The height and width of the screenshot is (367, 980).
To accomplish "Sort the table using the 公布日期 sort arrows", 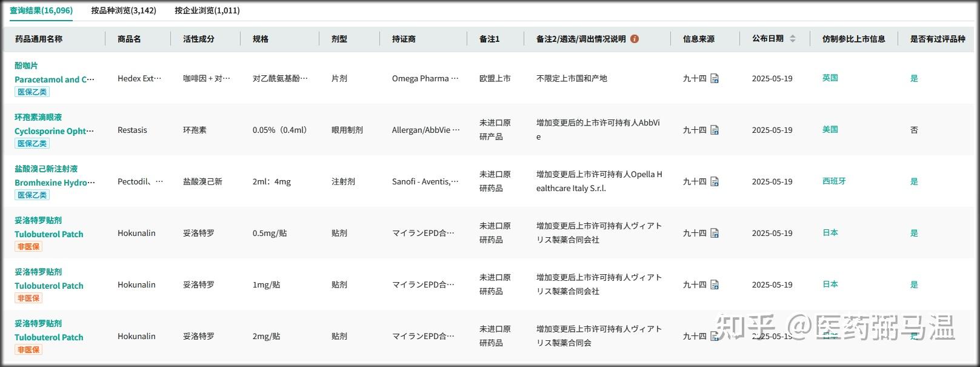I will [793, 39].
